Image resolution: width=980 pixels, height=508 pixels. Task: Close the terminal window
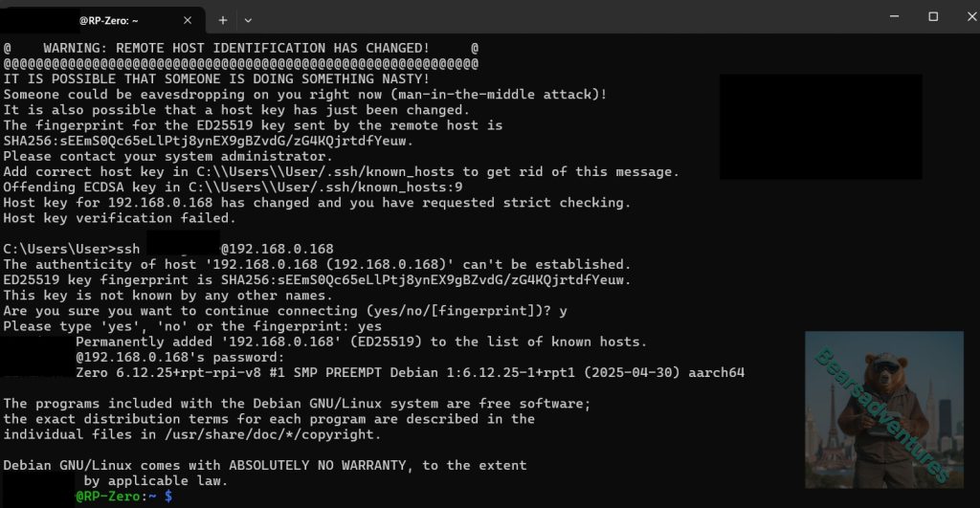(x=965, y=17)
